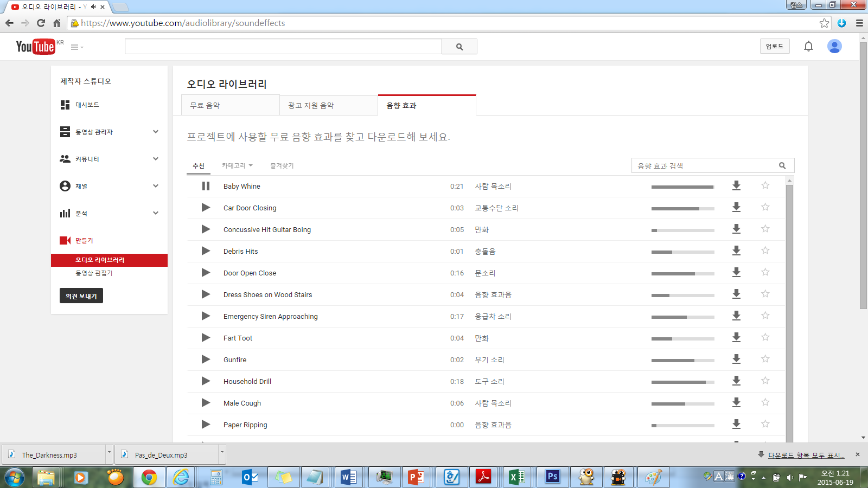Open YouTube guide menu dropdown

click(77, 47)
